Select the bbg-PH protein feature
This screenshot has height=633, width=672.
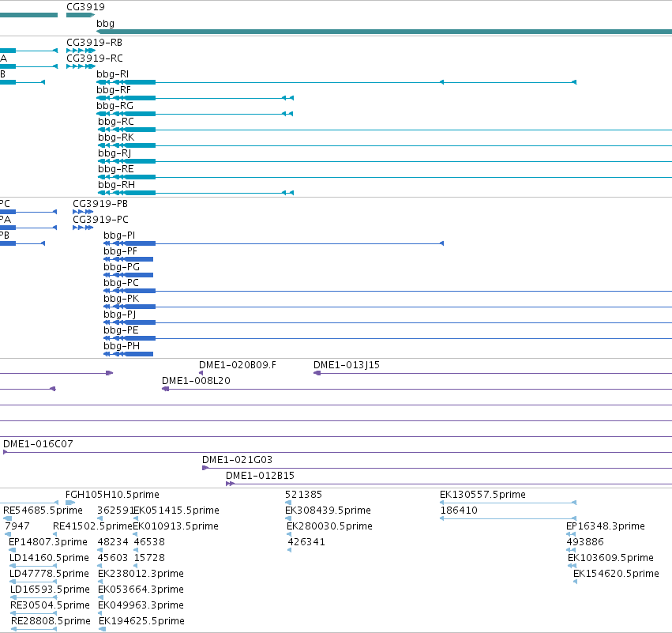click(129, 354)
